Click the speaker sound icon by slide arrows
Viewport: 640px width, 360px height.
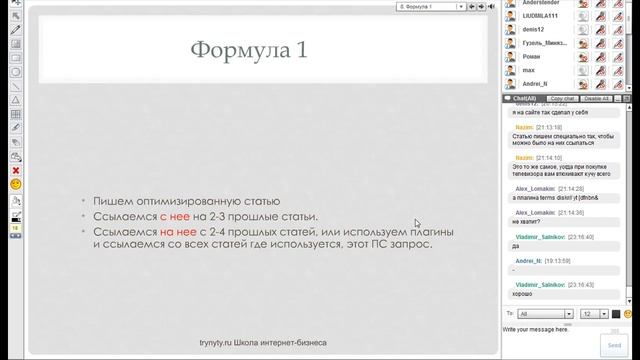(491, 7)
